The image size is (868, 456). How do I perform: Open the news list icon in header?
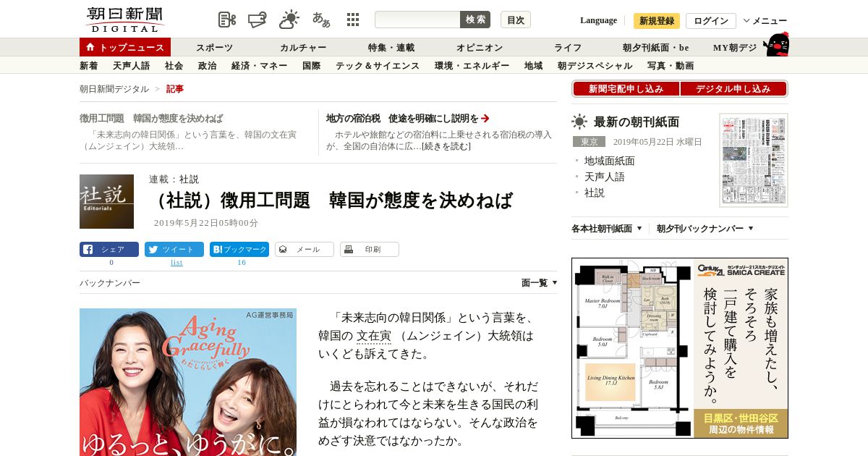(227, 20)
